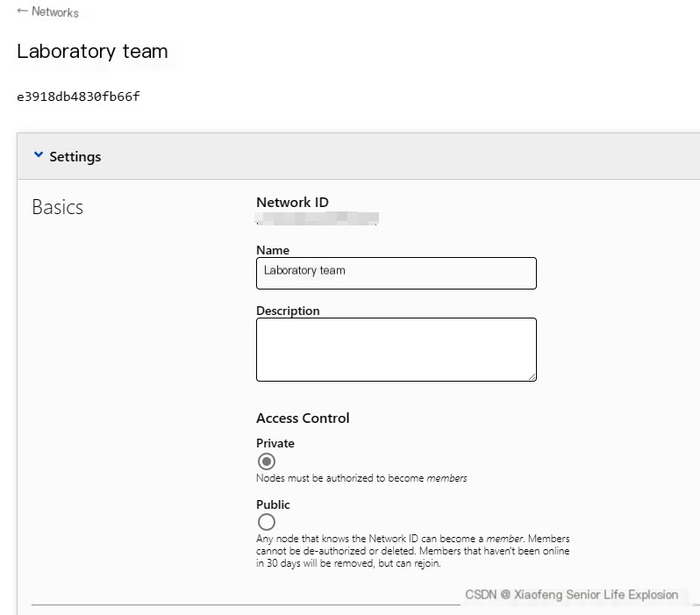Collapse the Settings section chevron

(38, 155)
